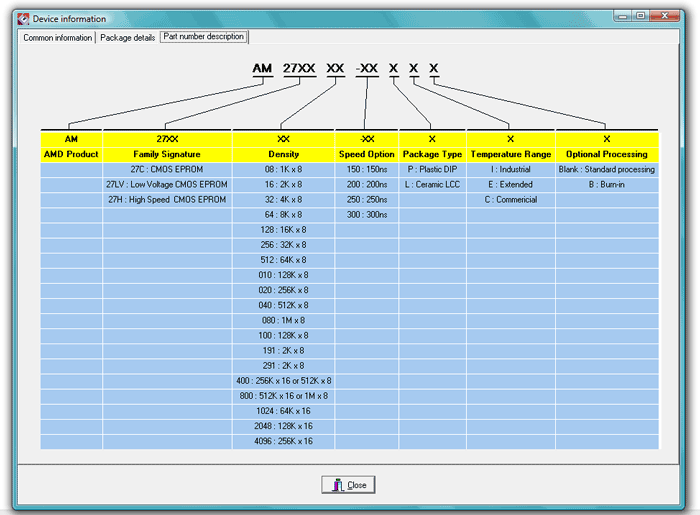This screenshot has width=700, height=515.
Task: Click the '512 : 64K x 8' density cell
Action: [283, 260]
